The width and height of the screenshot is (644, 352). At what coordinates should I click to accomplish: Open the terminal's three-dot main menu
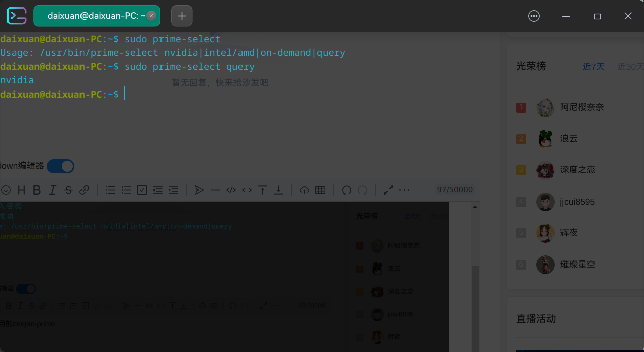point(534,16)
